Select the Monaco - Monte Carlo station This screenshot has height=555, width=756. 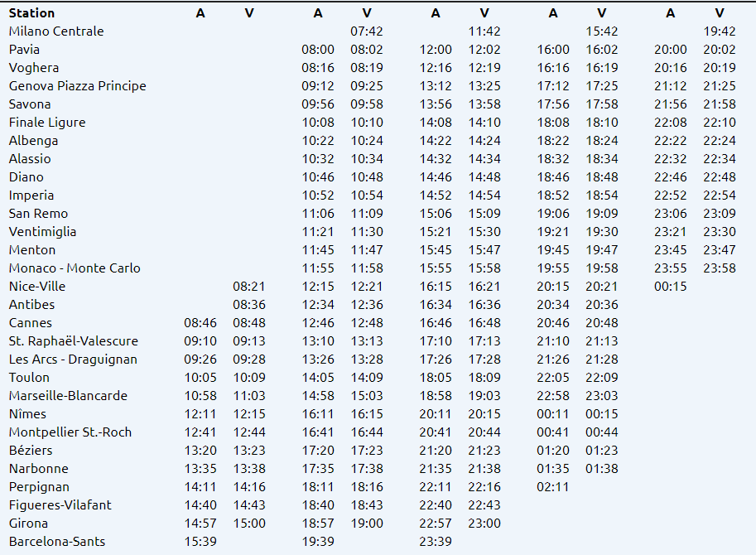[75, 268]
